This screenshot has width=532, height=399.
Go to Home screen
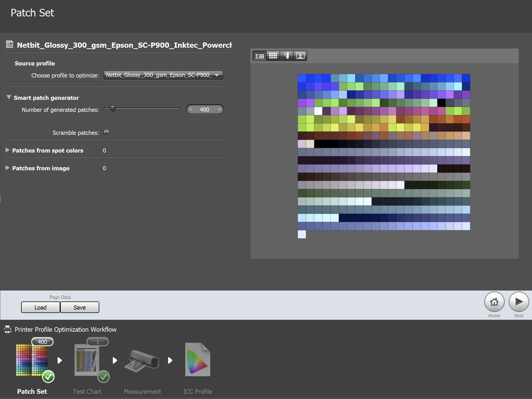(x=494, y=302)
